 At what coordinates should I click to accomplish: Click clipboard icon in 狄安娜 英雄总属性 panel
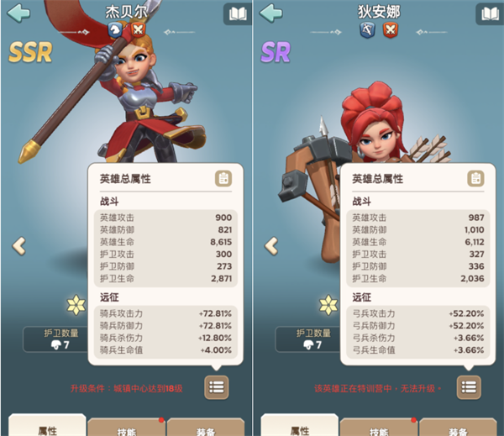pyautogui.click(x=475, y=178)
